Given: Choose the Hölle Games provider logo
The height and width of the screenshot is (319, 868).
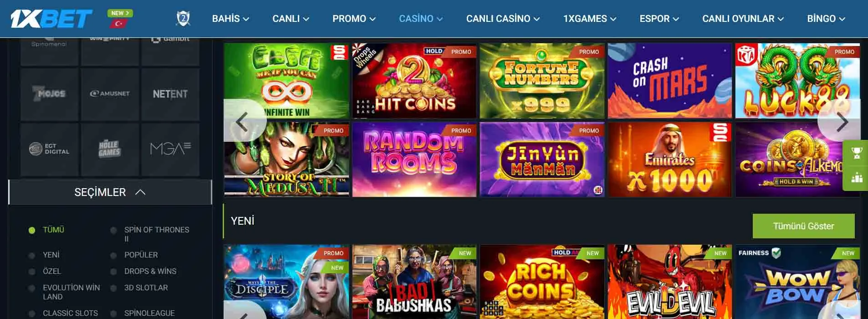Looking at the screenshot, I should (110, 149).
